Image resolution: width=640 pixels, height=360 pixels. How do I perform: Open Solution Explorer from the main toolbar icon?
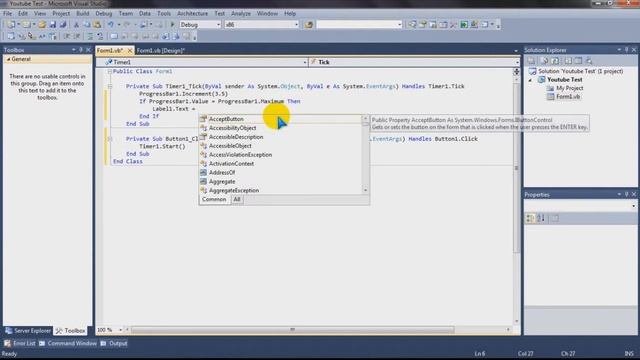tap(412, 24)
